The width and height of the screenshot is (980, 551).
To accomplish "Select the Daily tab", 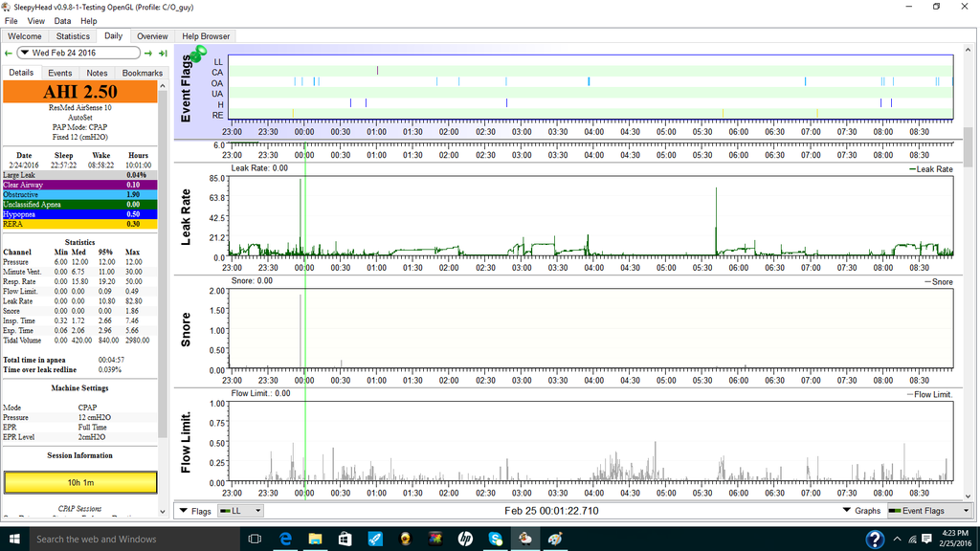I will coord(113,35).
